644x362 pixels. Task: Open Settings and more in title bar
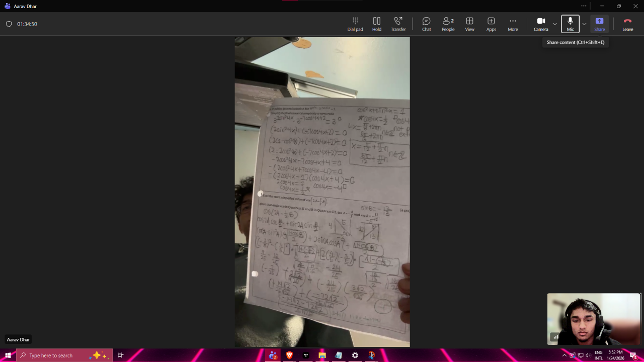(584, 6)
